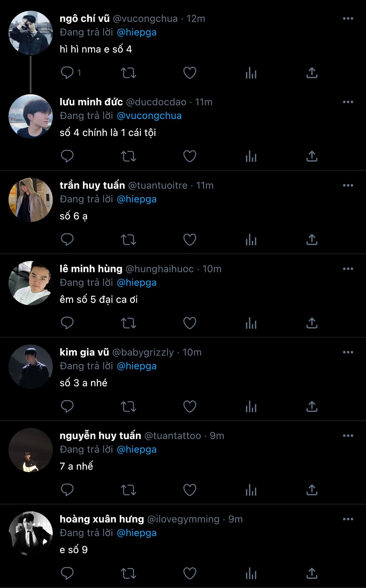Like trần huy tuấn's 'số 6 ạ' tweet
Image resolution: width=366 pixels, height=588 pixels.
190,239
